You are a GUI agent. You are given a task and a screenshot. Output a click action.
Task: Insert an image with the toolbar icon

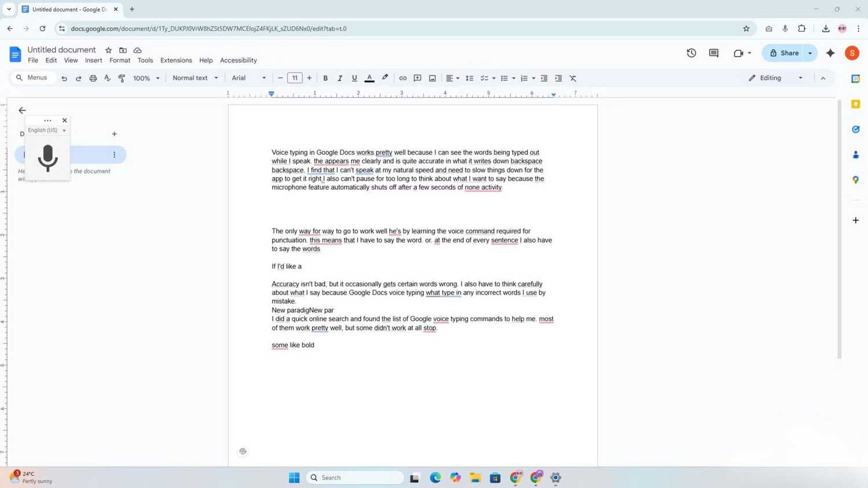[432, 77]
